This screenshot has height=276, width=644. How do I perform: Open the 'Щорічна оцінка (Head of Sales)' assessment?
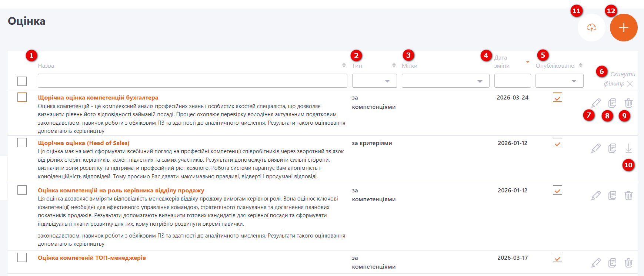pos(84,143)
